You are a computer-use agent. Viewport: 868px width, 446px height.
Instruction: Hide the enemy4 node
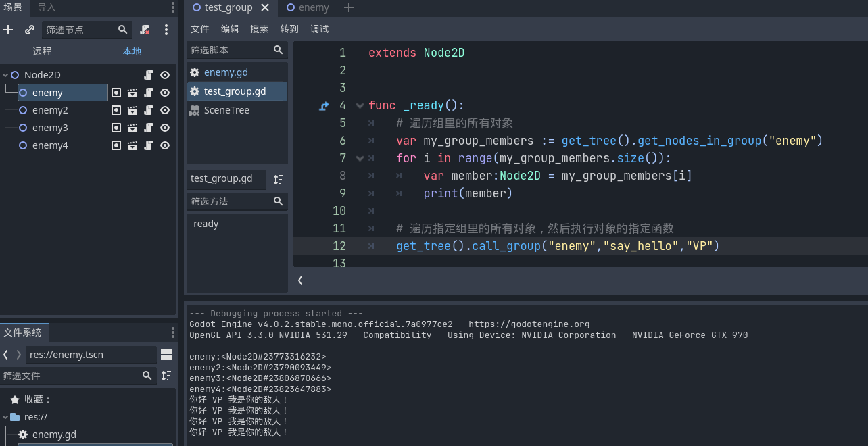[x=165, y=145]
